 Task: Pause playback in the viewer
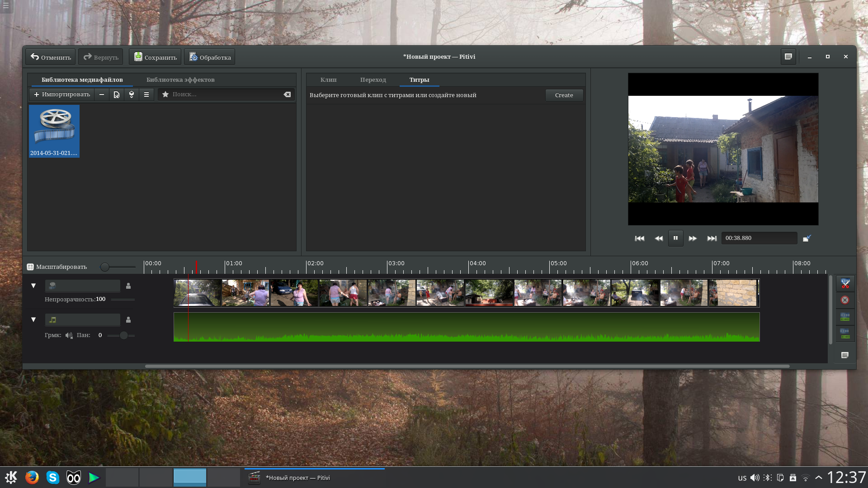(675, 238)
